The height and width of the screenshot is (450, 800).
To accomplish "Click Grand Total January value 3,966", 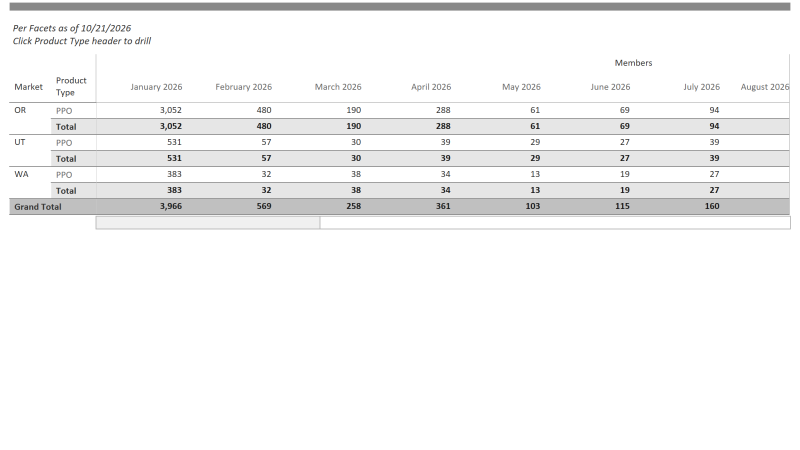I will coord(170,206).
